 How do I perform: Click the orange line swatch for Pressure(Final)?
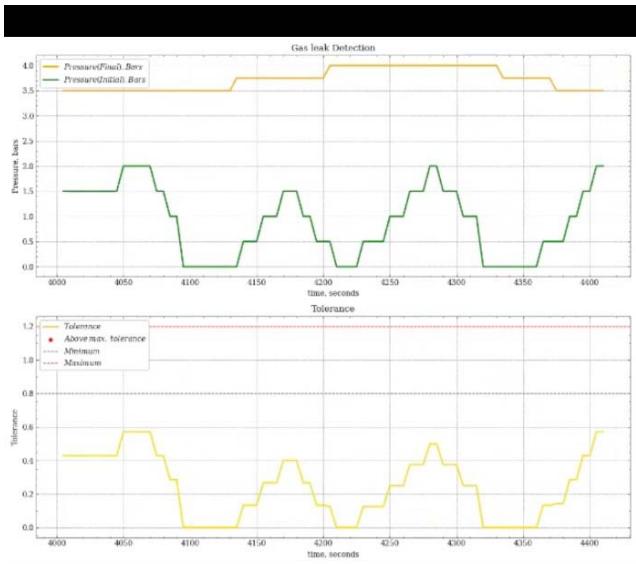tap(52, 66)
